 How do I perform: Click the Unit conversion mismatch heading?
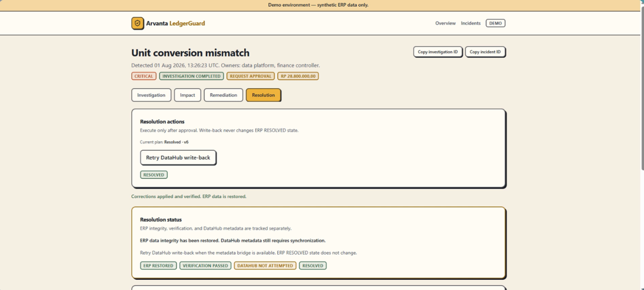pos(190,53)
